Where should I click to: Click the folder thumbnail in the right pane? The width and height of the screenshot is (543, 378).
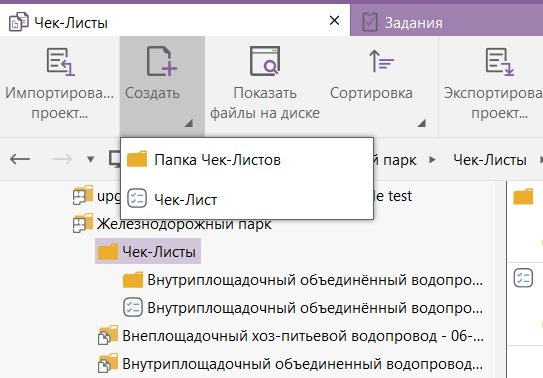(523, 196)
